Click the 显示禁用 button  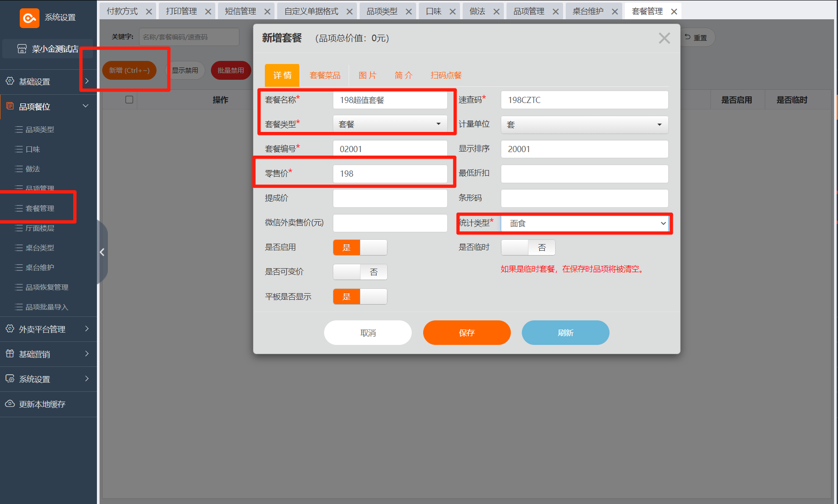(185, 70)
